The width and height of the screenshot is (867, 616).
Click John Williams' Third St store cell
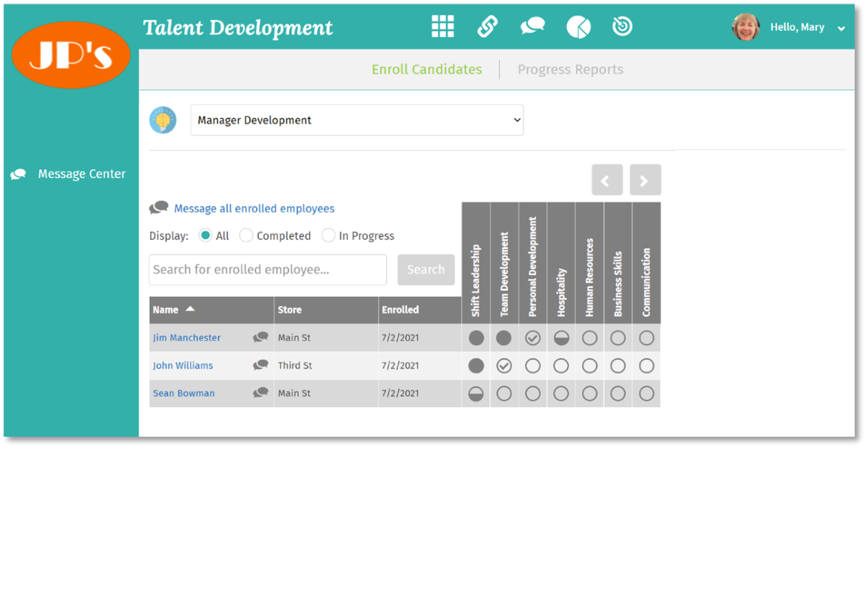point(326,365)
